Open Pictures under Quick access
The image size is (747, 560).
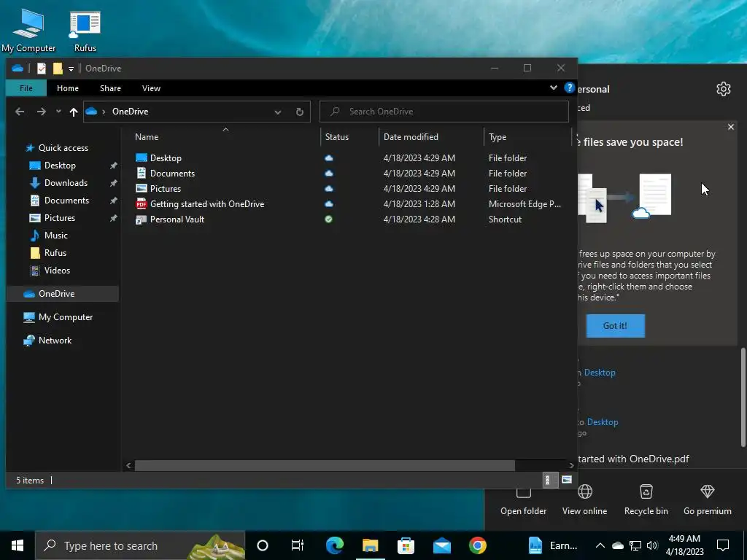[60, 218]
